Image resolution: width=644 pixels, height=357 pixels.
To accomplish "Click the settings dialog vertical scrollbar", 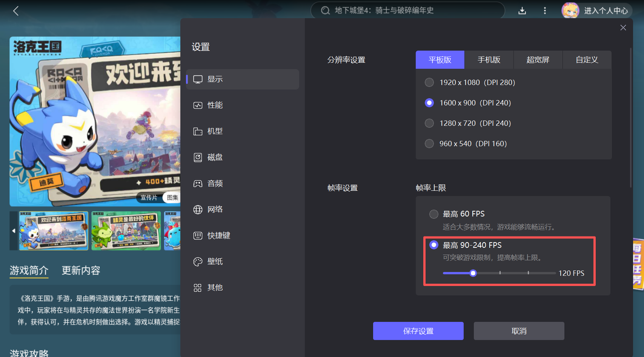I will (x=630, y=118).
